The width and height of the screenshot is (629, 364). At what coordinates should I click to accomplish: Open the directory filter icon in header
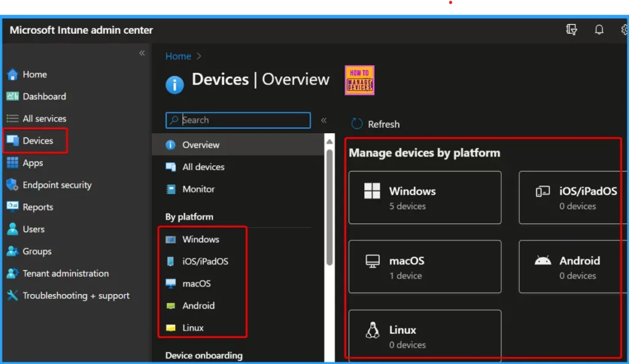pyautogui.click(x=572, y=29)
